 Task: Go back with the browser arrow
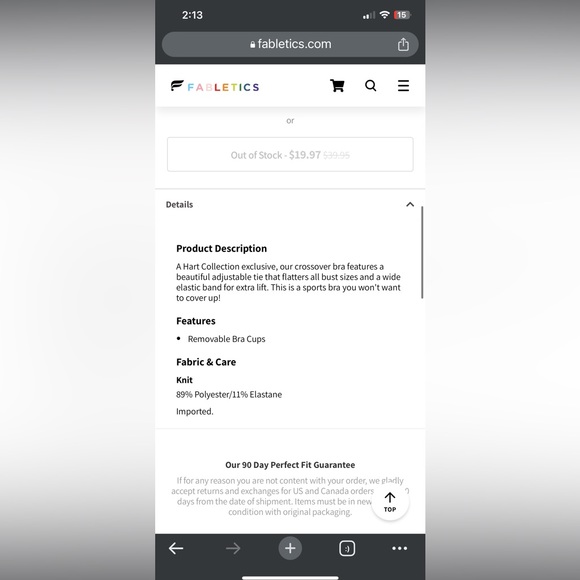pos(176,548)
